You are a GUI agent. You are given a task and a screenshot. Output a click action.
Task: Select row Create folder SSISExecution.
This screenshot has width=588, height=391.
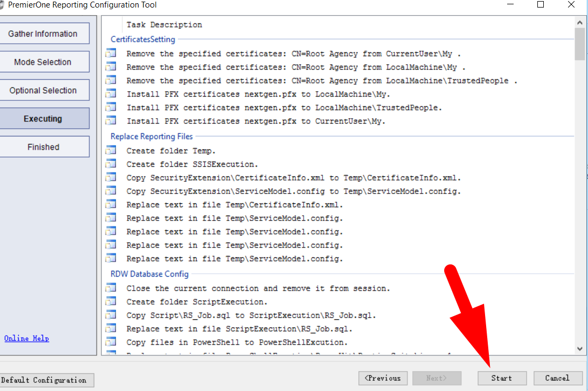339,164
